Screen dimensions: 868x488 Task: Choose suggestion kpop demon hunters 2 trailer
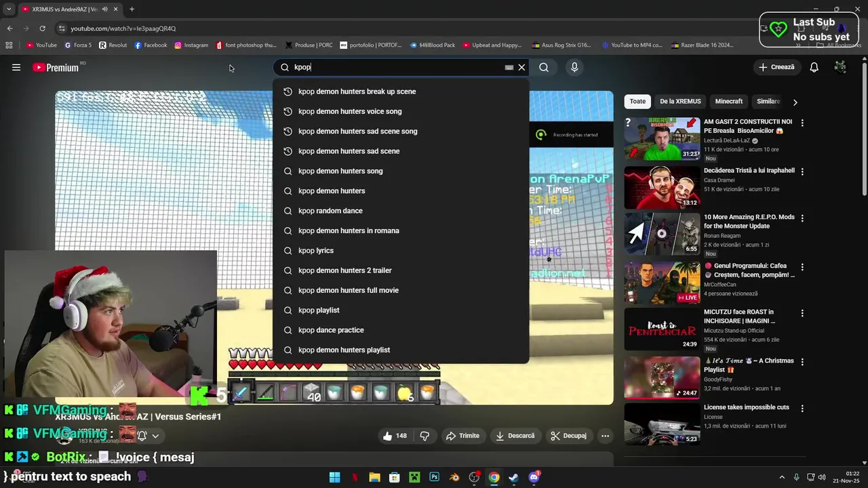[401, 270]
